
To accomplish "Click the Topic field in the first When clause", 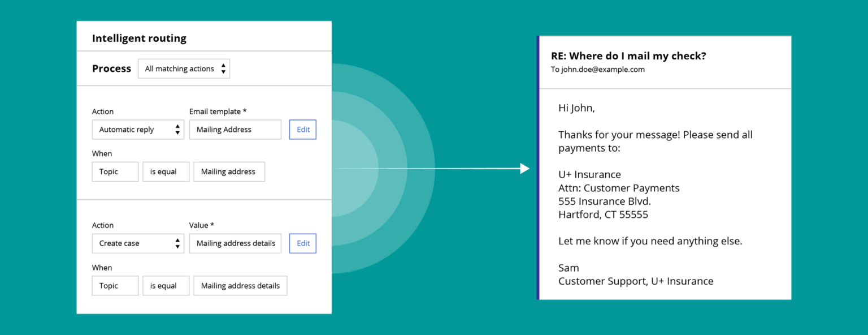I will pos(115,171).
